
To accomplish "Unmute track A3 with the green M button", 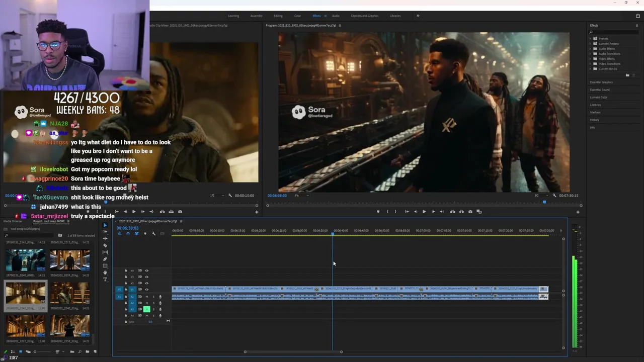I will (x=147, y=309).
